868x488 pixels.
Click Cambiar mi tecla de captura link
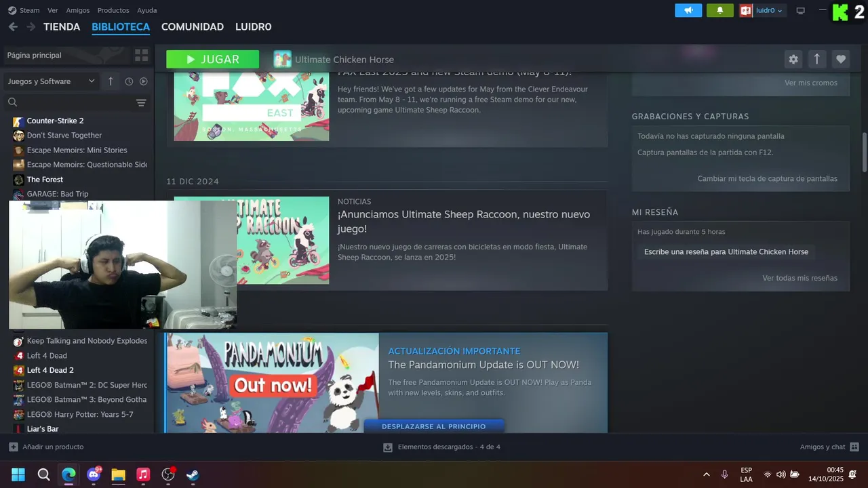(x=768, y=178)
